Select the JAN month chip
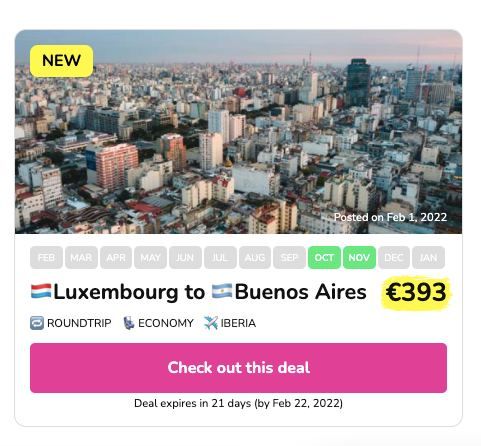 click(428, 257)
